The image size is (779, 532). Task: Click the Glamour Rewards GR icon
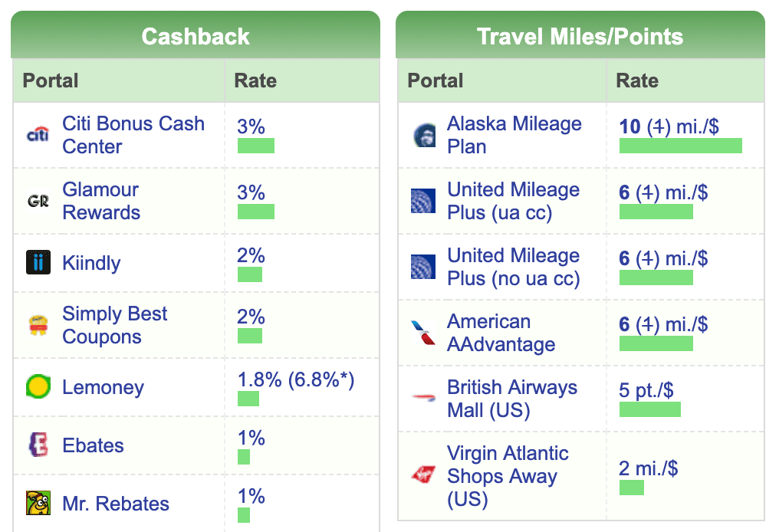(x=38, y=202)
